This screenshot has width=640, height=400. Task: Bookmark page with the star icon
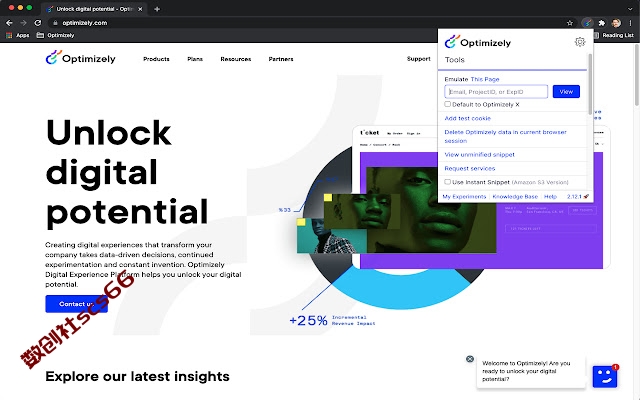click(570, 23)
